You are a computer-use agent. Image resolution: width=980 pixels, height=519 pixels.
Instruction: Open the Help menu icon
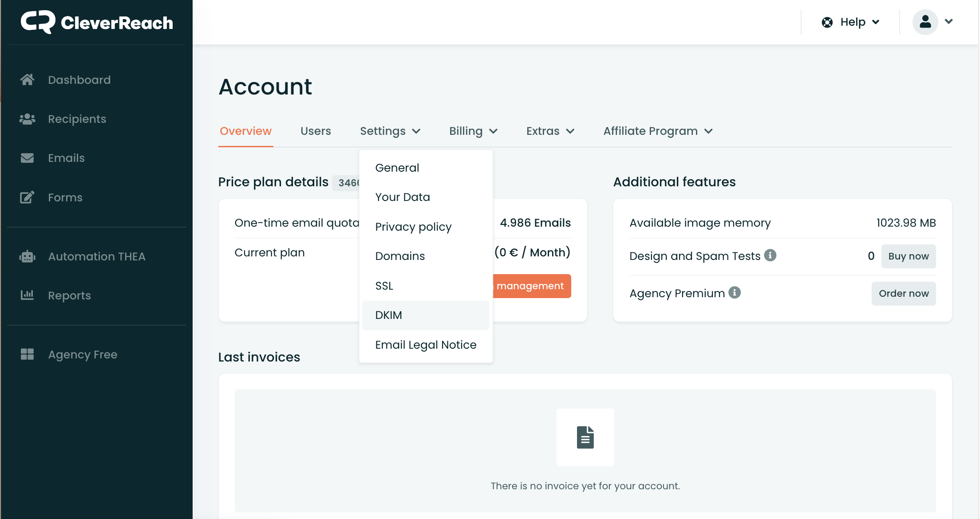click(x=827, y=22)
